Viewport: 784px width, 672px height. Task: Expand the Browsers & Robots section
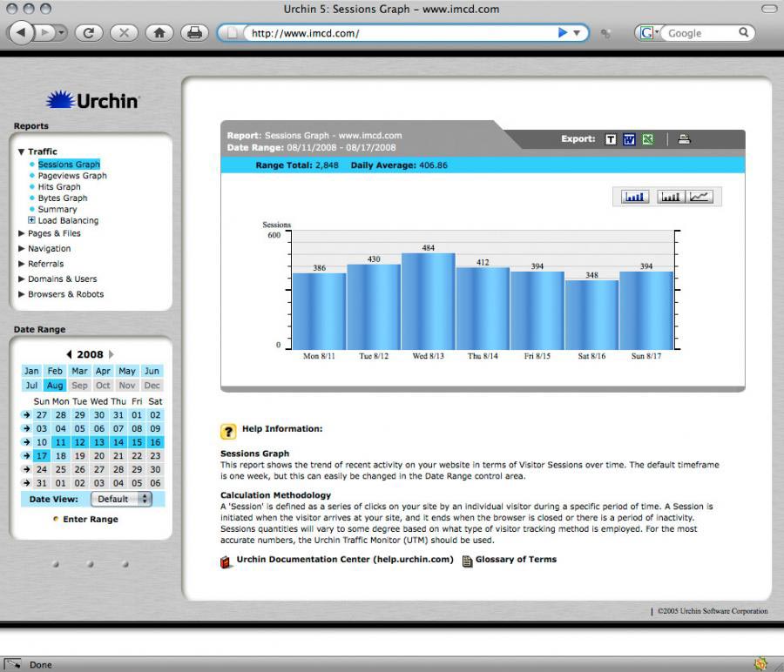point(22,294)
